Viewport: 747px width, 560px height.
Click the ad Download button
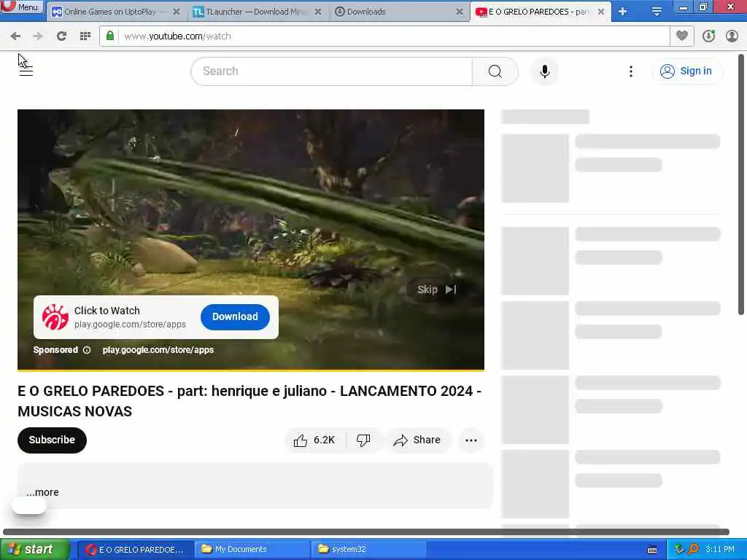point(235,316)
